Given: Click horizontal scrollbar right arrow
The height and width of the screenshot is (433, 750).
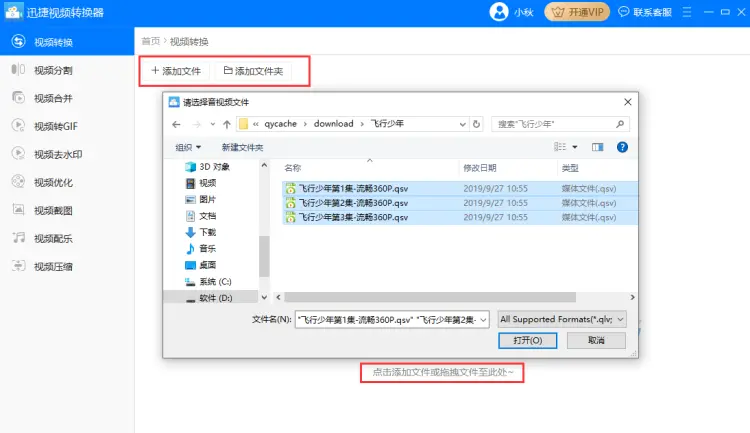Looking at the screenshot, I should pos(632,297).
